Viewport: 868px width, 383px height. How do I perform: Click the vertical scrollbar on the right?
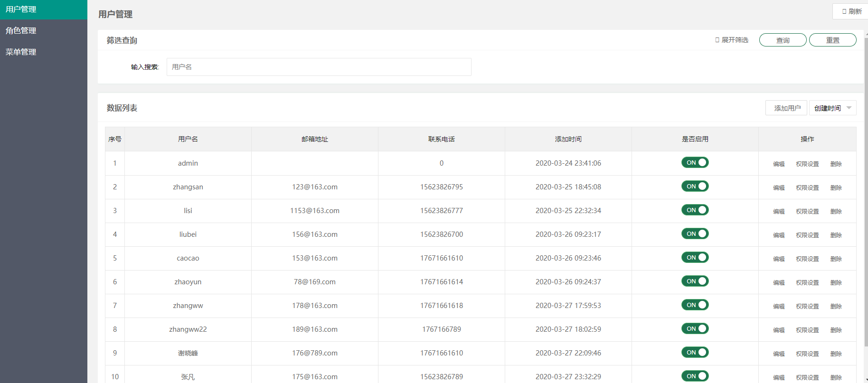tap(866, 190)
